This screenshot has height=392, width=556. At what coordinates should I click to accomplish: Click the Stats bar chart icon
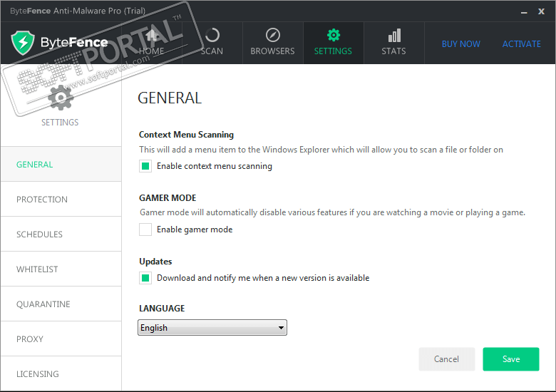point(394,36)
